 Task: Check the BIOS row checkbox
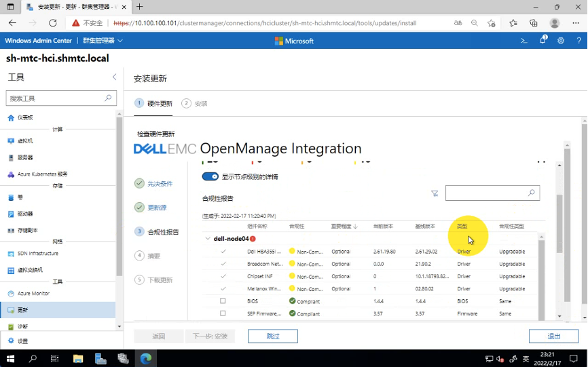pos(223,301)
